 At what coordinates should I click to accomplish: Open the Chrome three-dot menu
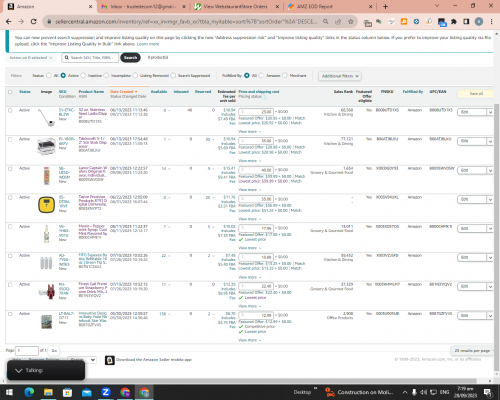pos(491,22)
